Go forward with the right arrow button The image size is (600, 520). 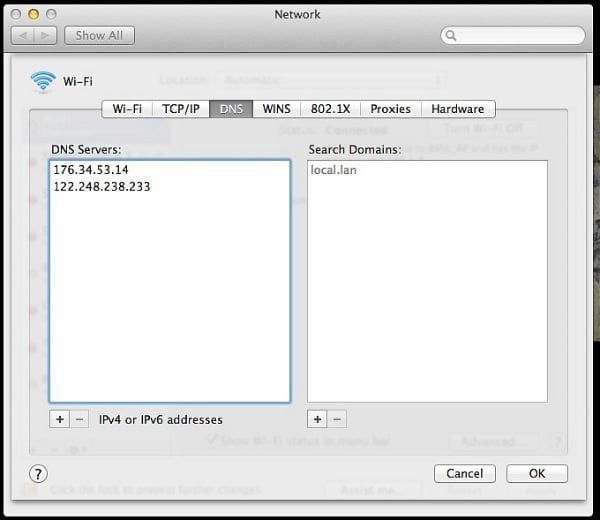tap(45, 36)
